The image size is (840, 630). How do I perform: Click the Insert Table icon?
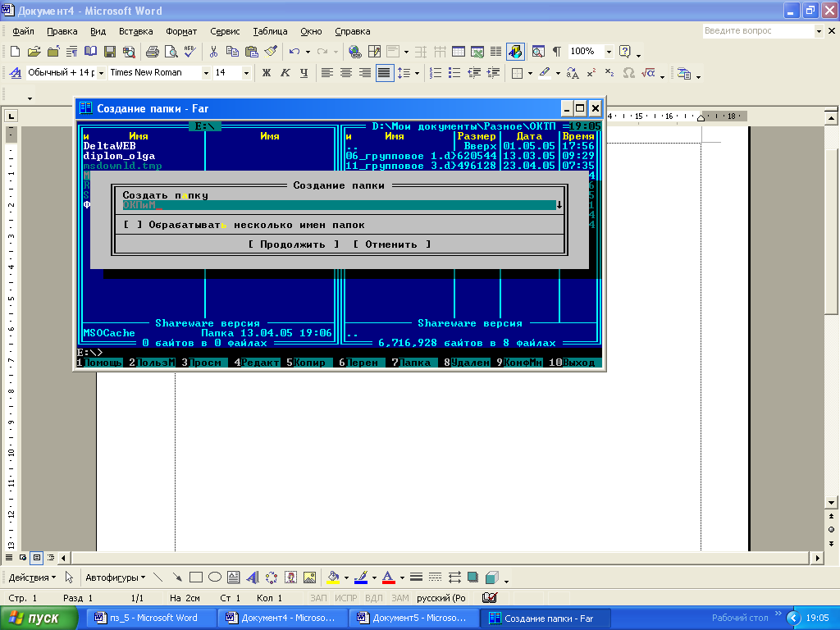pos(458,52)
